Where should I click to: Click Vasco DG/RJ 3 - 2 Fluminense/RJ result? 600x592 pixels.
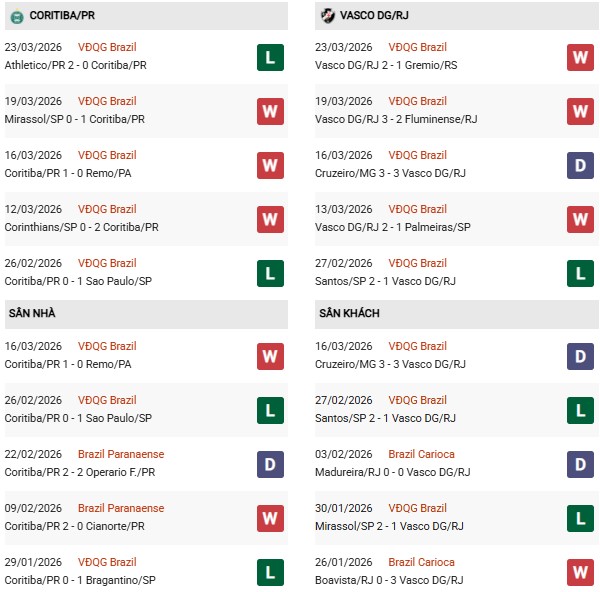pyautogui.click(x=392, y=119)
